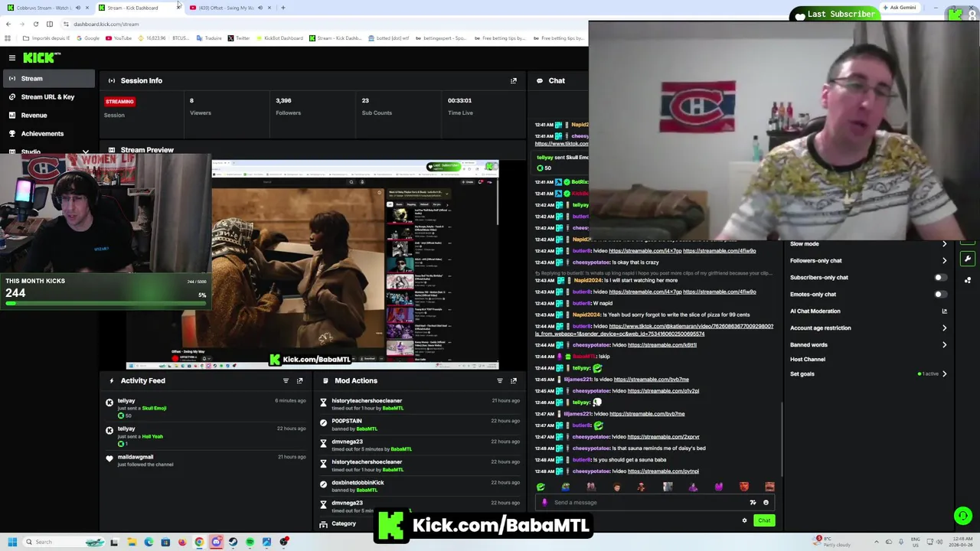
Task: Select the doxbinetdobbinKick ban entry
Action: click(419, 487)
